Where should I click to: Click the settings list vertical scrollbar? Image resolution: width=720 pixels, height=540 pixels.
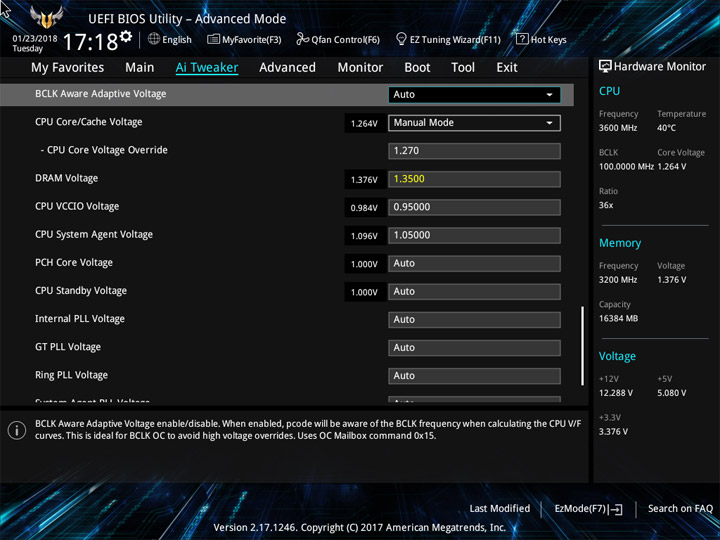pos(583,346)
